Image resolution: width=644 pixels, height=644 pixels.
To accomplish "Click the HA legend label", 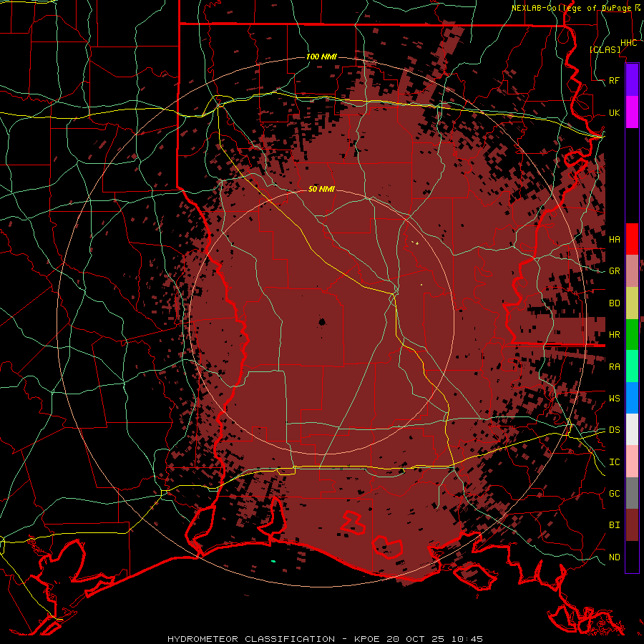I will click(615, 239).
